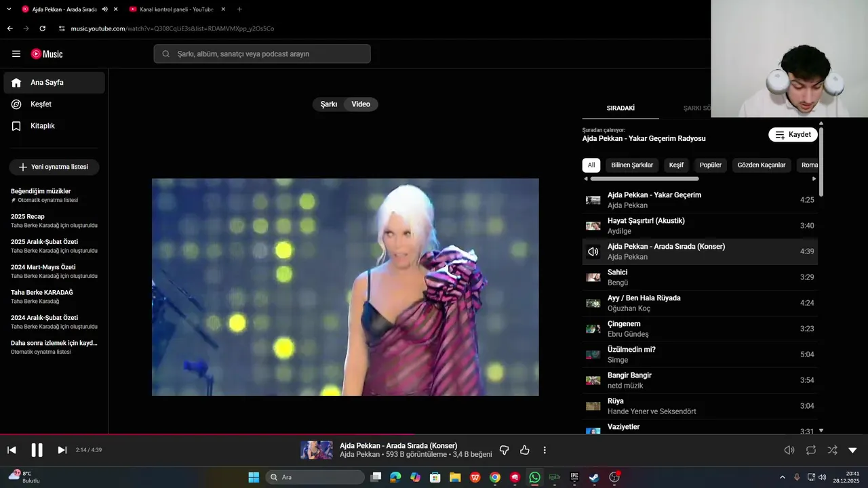This screenshot has width=868, height=488.
Task: Click speaker icon on Arada Sırada row
Action: (593, 251)
